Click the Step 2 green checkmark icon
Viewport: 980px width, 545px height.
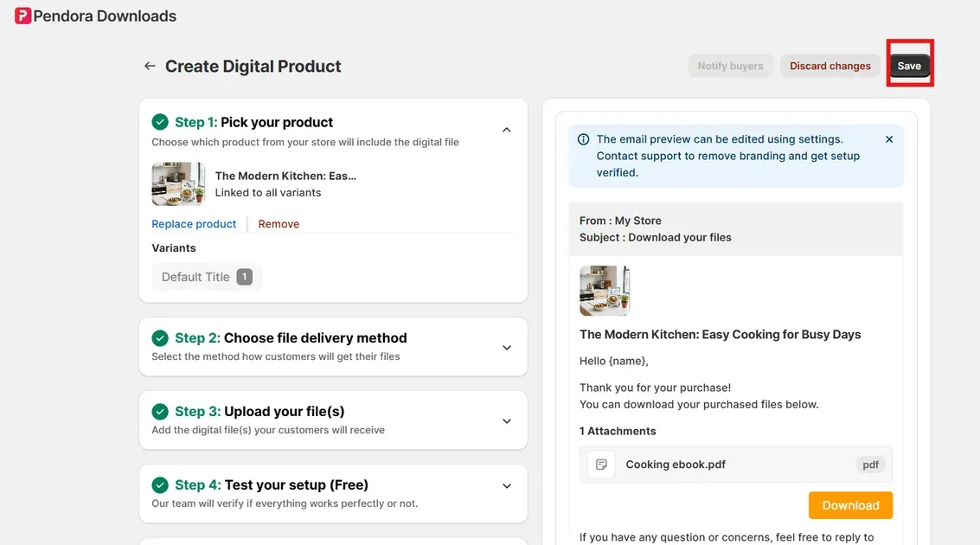coord(160,338)
